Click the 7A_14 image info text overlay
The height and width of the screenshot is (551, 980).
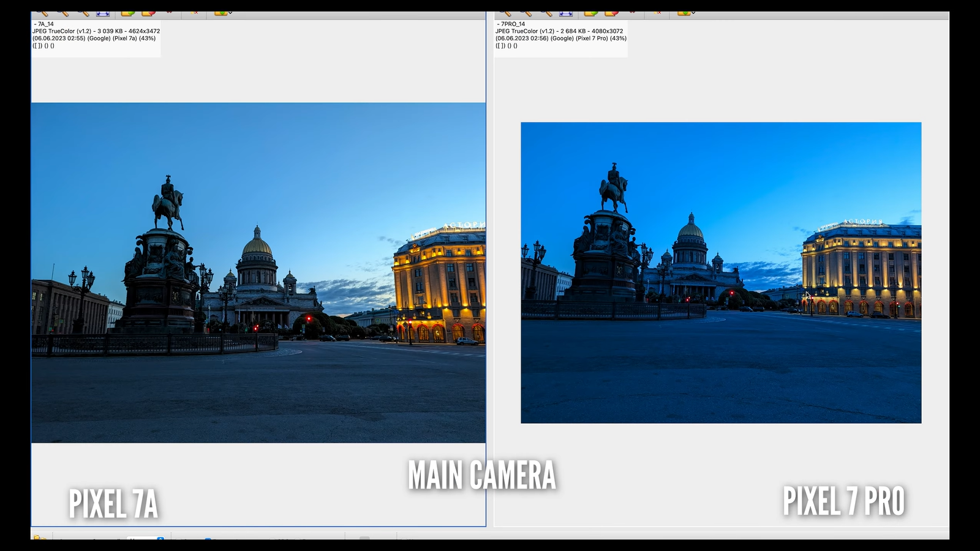coord(96,35)
